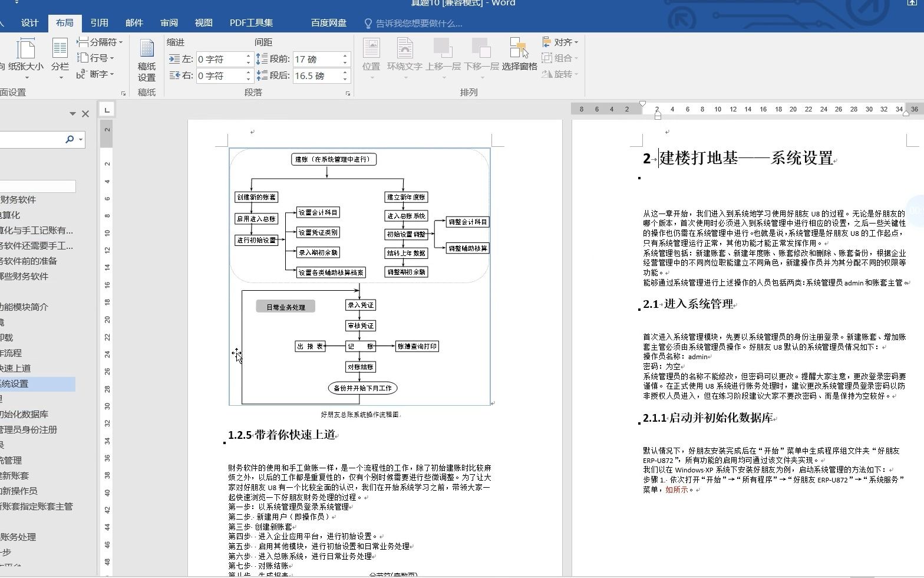This screenshot has width=924, height=578.
Task: Open the 断字 hyphenation dropdown
Action: coord(95,74)
